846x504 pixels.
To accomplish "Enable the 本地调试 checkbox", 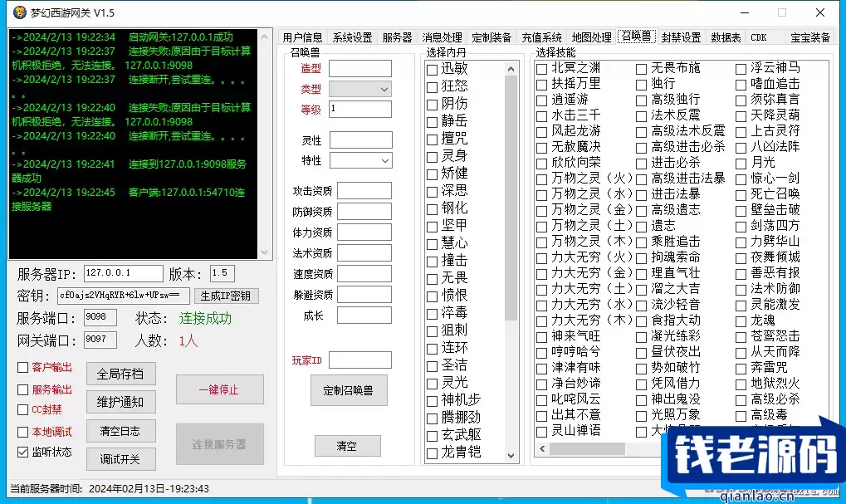I will [22, 433].
